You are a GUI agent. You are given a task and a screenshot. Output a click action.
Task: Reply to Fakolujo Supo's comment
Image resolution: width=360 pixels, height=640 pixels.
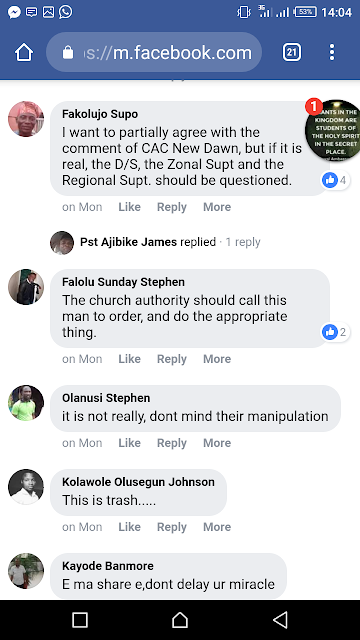pyautogui.click(x=171, y=207)
